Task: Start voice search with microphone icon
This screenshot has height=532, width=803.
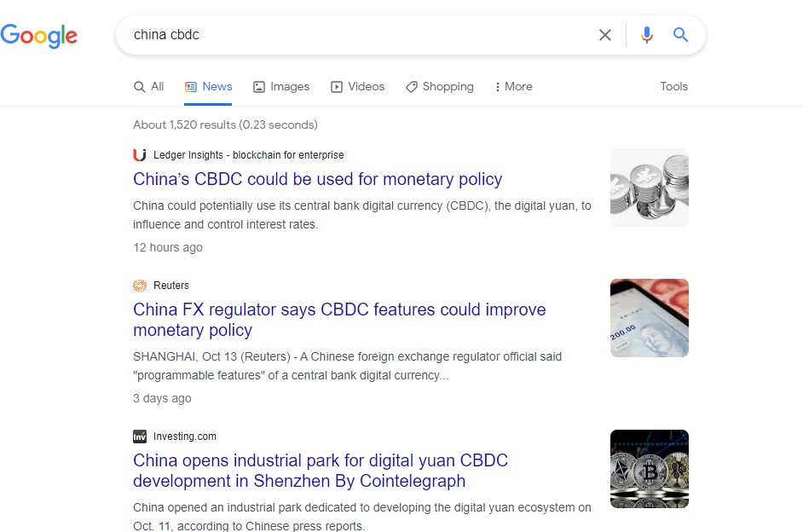Action: click(x=647, y=35)
